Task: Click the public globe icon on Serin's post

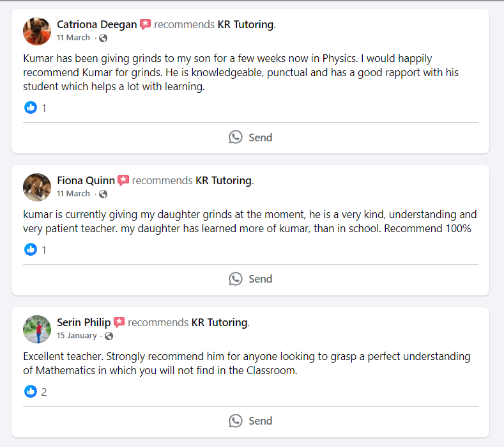Action: pyautogui.click(x=109, y=336)
